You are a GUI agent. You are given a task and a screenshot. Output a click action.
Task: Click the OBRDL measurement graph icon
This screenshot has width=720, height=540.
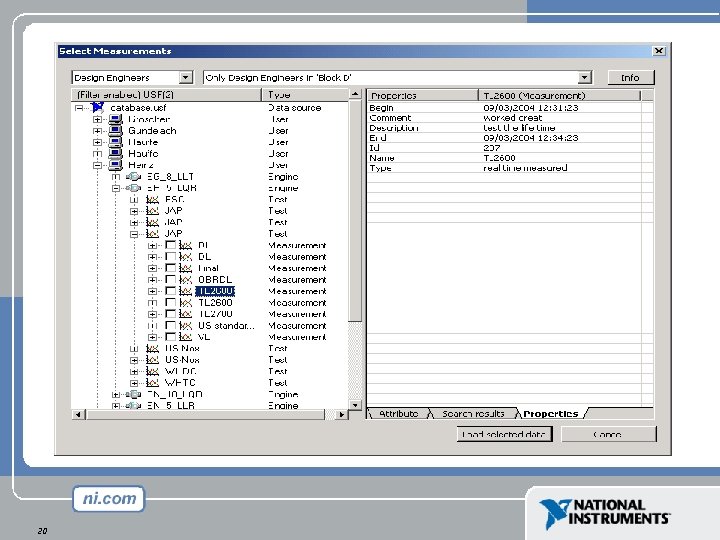click(x=186, y=280)
